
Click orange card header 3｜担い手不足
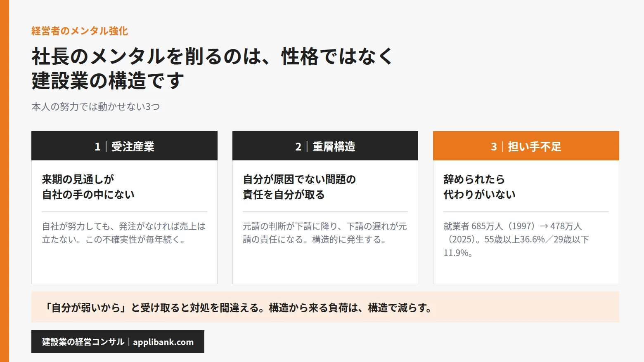point(526,146)
